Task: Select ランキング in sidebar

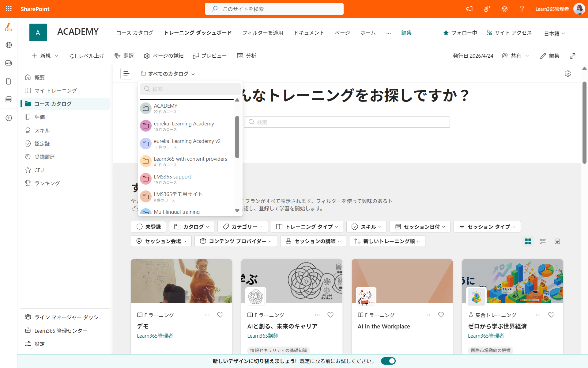Action: [65, 183]
